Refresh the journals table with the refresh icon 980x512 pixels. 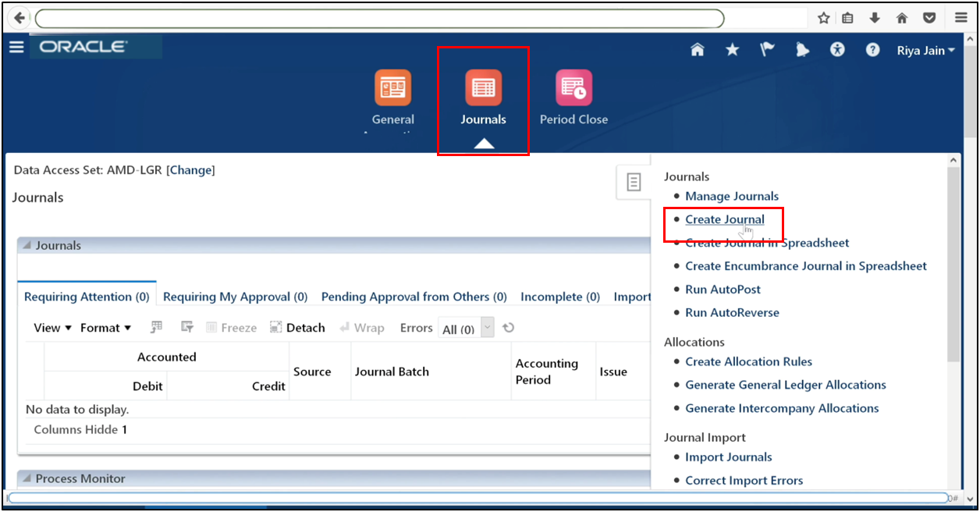[508, 328]
